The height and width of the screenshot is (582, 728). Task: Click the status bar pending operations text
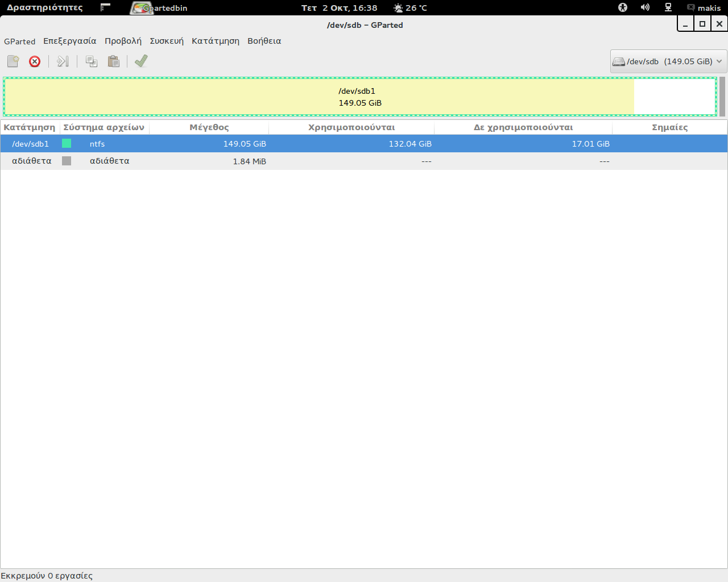(x=47, y=576)
